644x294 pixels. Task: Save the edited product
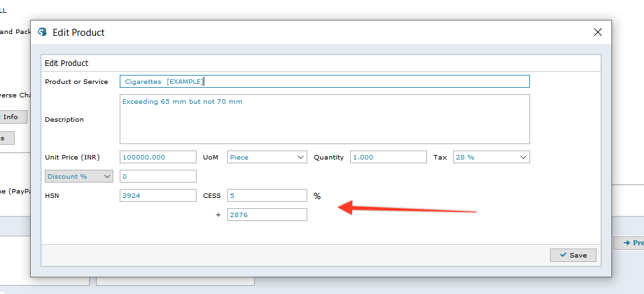573,255
